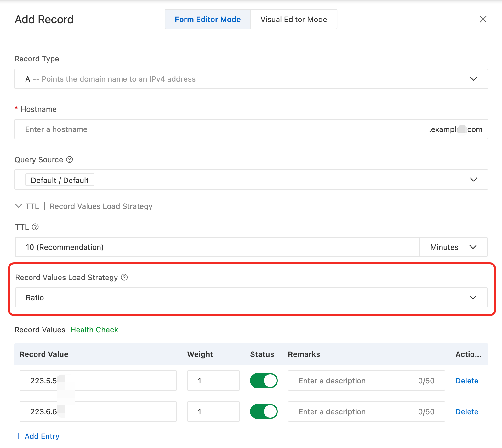The height and width of the screenshot is (448, 502).
Task: Delete the 223.5.5 record entry
Action: click(467, 381)
